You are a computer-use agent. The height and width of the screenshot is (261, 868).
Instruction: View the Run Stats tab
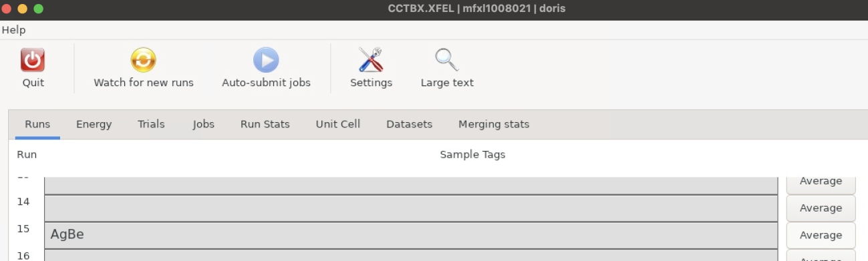click(265, 124)
